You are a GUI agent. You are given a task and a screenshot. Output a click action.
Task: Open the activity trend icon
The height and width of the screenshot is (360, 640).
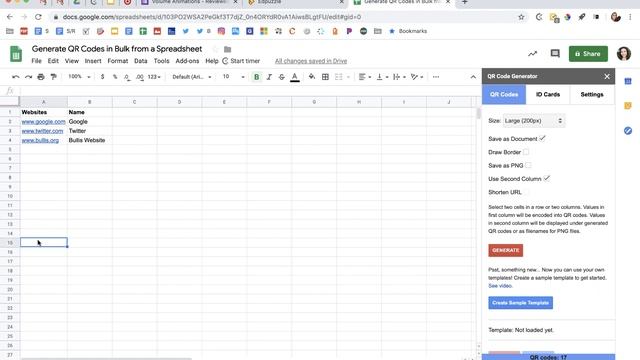coord(532,53)
